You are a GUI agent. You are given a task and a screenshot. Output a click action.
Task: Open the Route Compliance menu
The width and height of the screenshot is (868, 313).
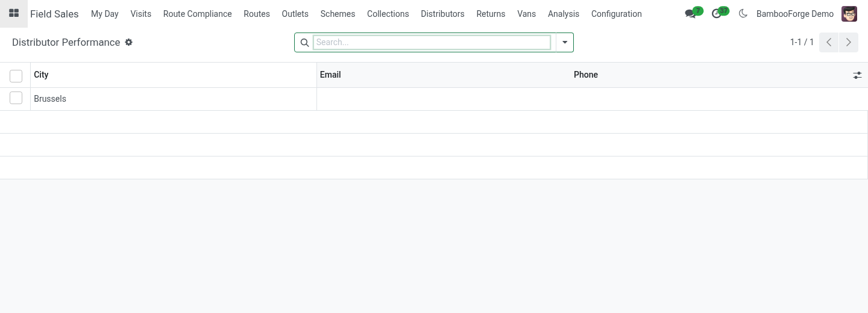point(198,14)
